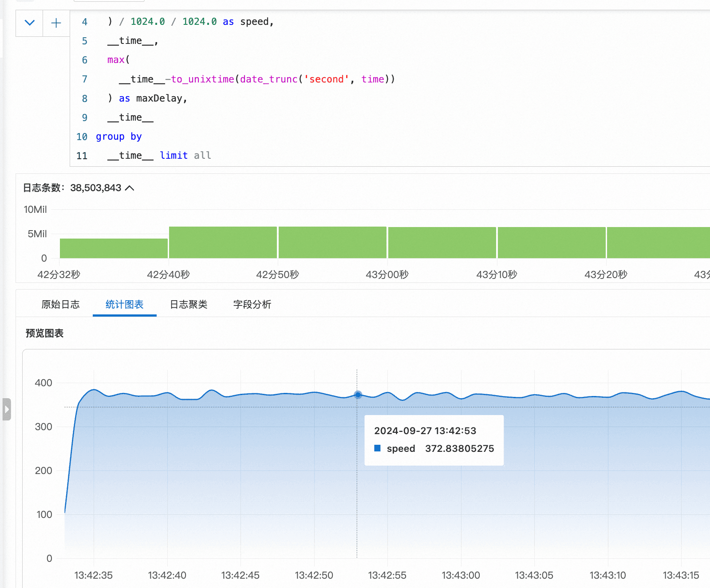The image size is (710, 588).
Task: Open the 原始日志 tab
Action: pos(60,305)
